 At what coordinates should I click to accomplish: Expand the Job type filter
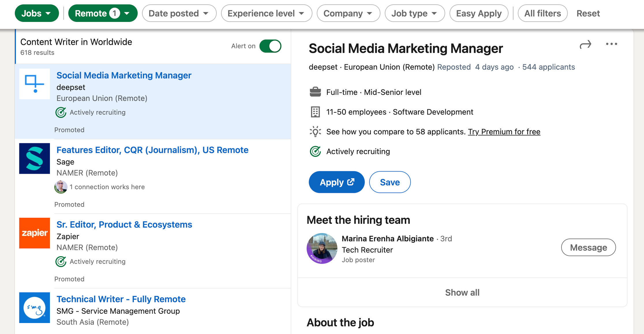tap(415, 13)
